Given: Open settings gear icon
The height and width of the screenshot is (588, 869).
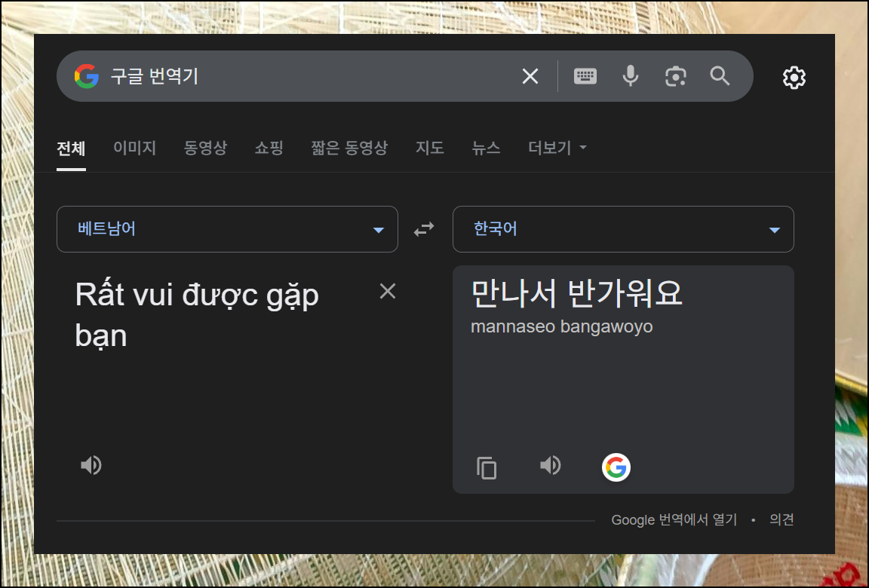Looking at the screenshot, I should tap(794, 78).
